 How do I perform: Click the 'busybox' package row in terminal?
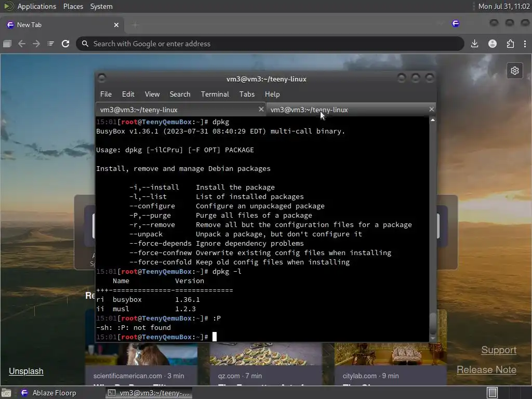coord(148,300)
